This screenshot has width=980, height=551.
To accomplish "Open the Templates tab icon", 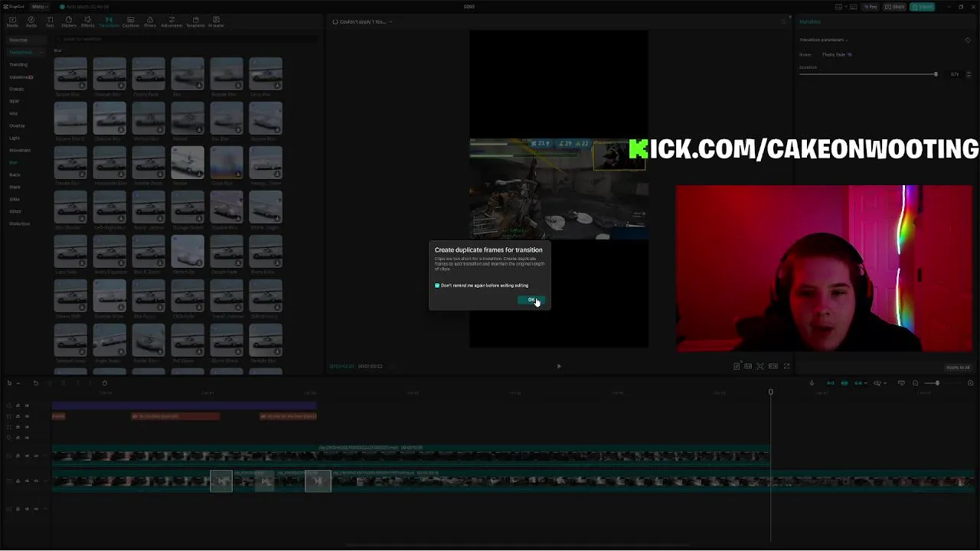I will 195,21.
